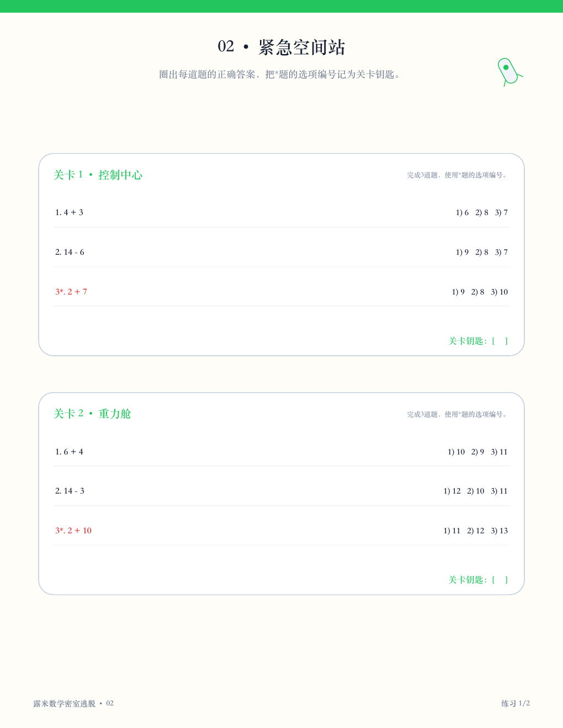Click the 关卡钥匙 field in 控制中心

[478, 341]
